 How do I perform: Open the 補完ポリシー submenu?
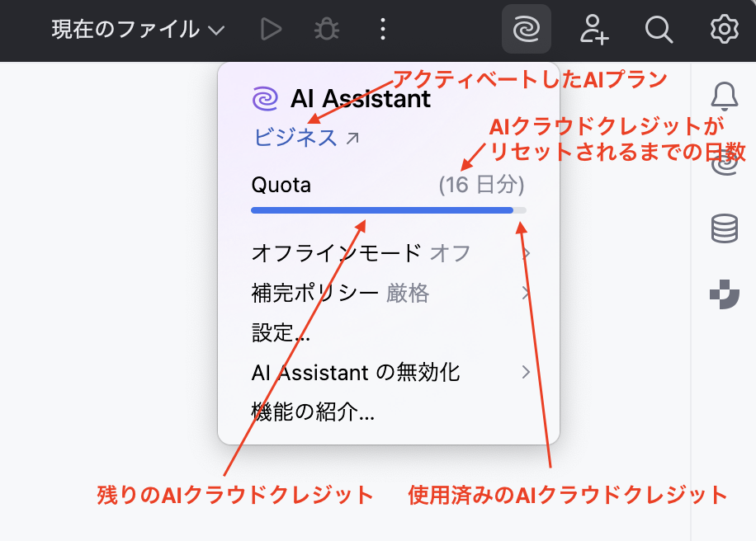click(390, 293)
